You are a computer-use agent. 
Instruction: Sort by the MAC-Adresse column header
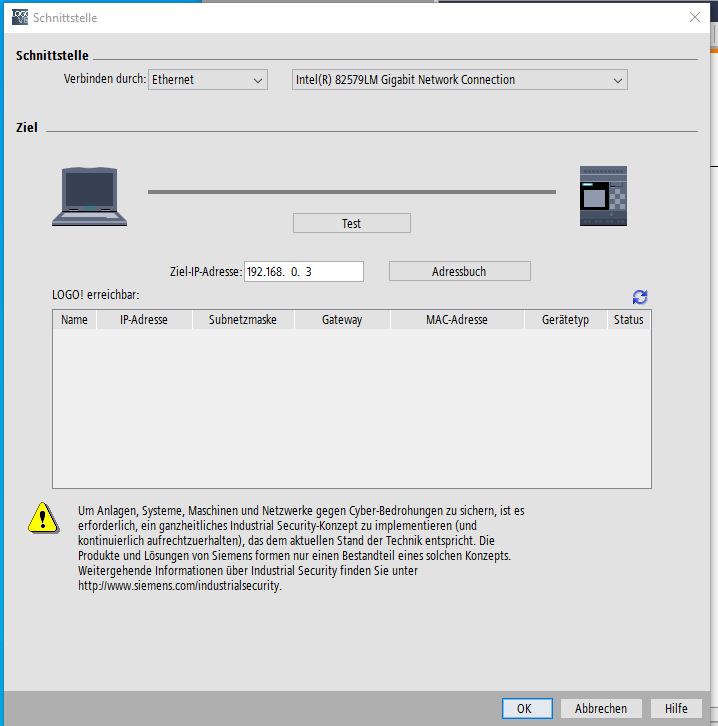[456, 320]
